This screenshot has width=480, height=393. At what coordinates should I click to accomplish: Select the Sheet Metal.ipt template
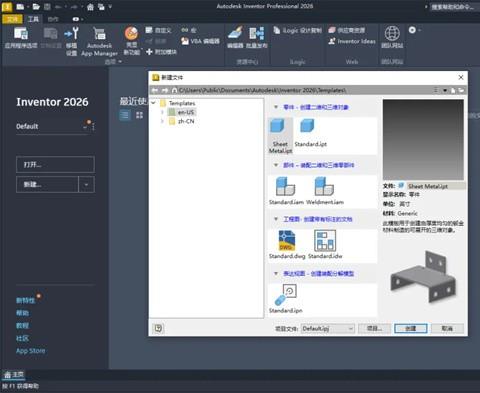tap(280, 136)
